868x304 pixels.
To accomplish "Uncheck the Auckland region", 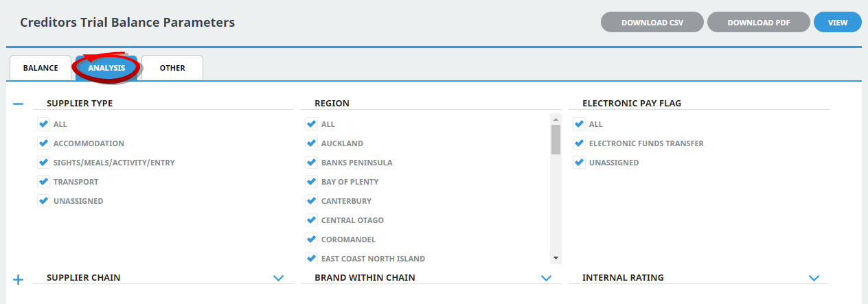I will pos(312,143).
